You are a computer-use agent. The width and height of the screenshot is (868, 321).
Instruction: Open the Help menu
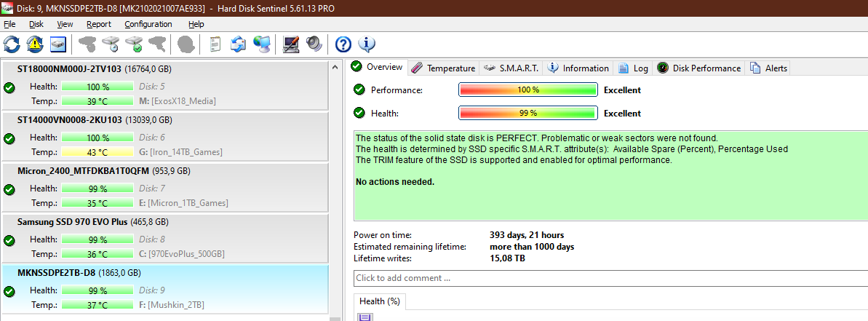[196, 24]
